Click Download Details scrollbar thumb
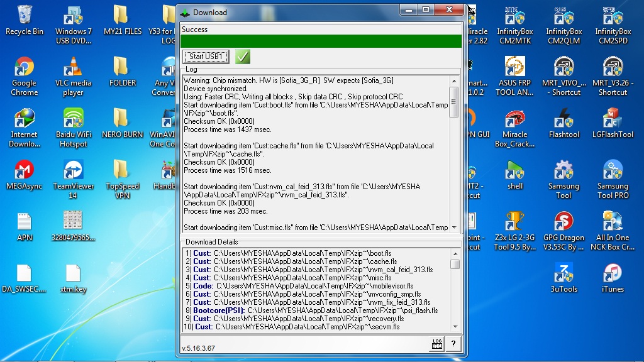This screenshot has height=362, width=644. 455,264
